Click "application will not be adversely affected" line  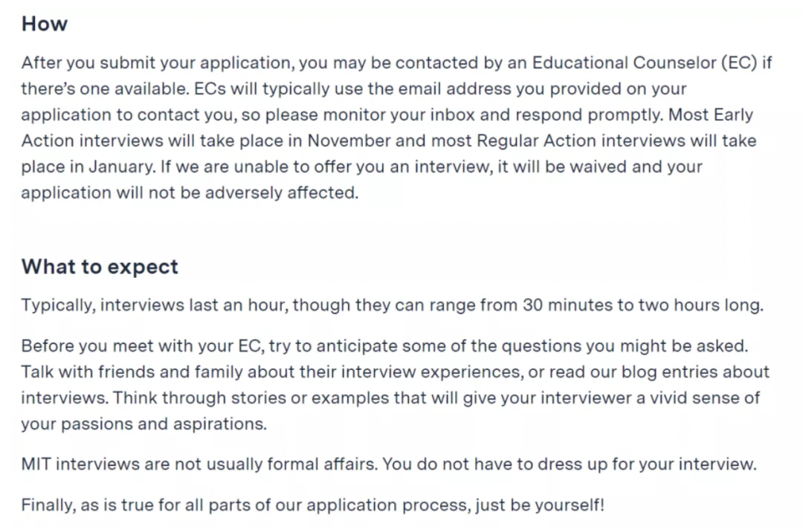tap(190, 193)
